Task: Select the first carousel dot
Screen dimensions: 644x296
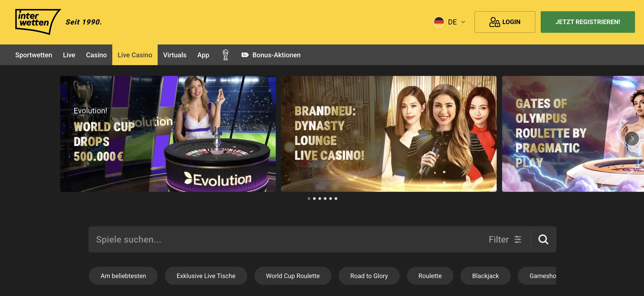Action: (x=309, y=199)
